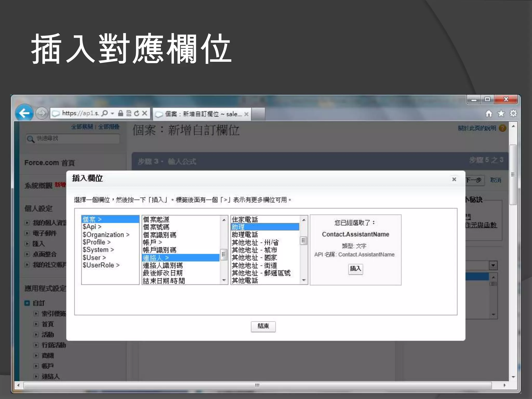This screenshot has width=532, height=399.
Task: Expand the 電子郵件 sidebar item
Action: (x=27, y=233)
